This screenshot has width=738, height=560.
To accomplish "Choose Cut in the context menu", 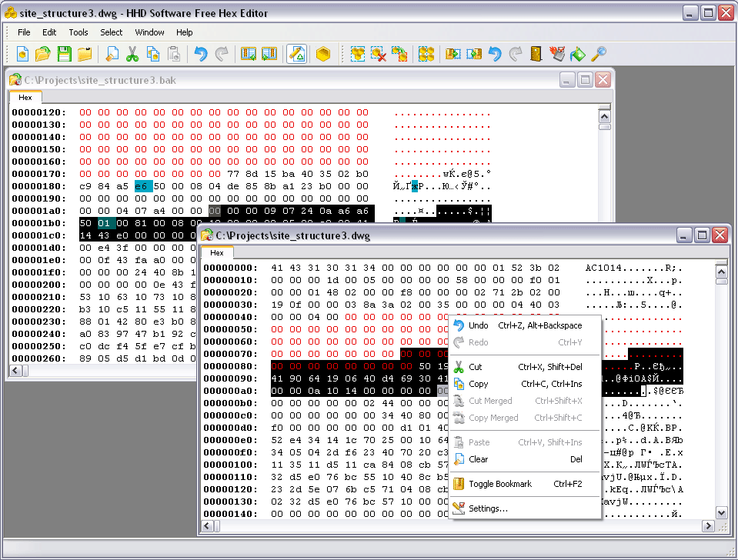I will pos(525,367).
